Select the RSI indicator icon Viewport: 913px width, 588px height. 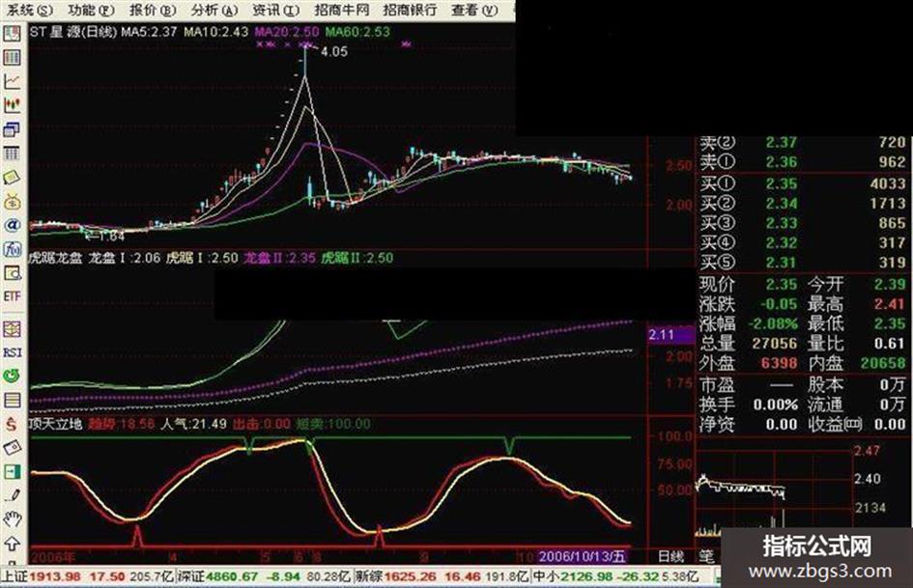point(13,352)
